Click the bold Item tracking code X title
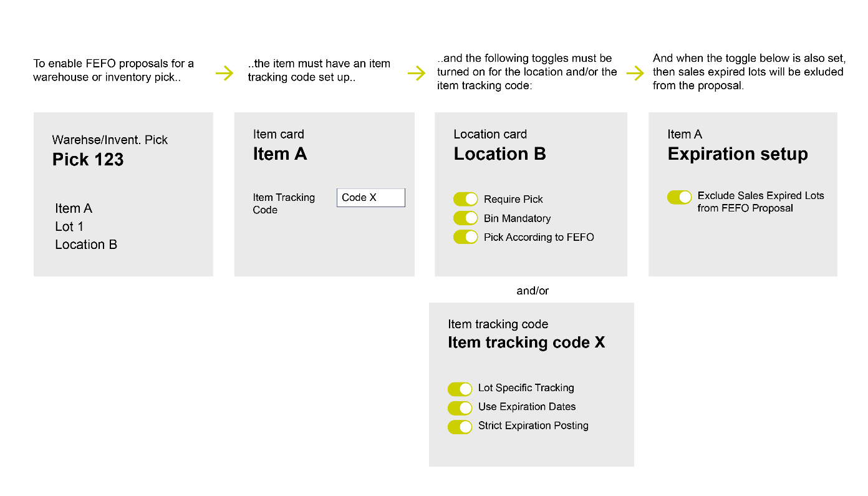Screen dimensions: 868x496 526,343
